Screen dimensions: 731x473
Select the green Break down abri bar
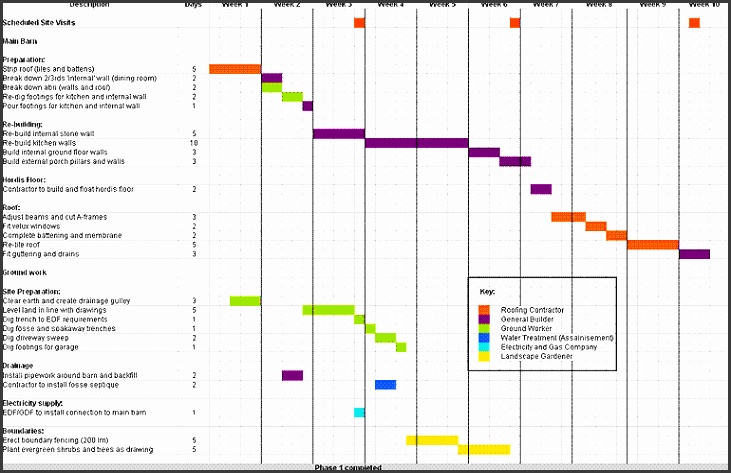click(x=272, y=87)
